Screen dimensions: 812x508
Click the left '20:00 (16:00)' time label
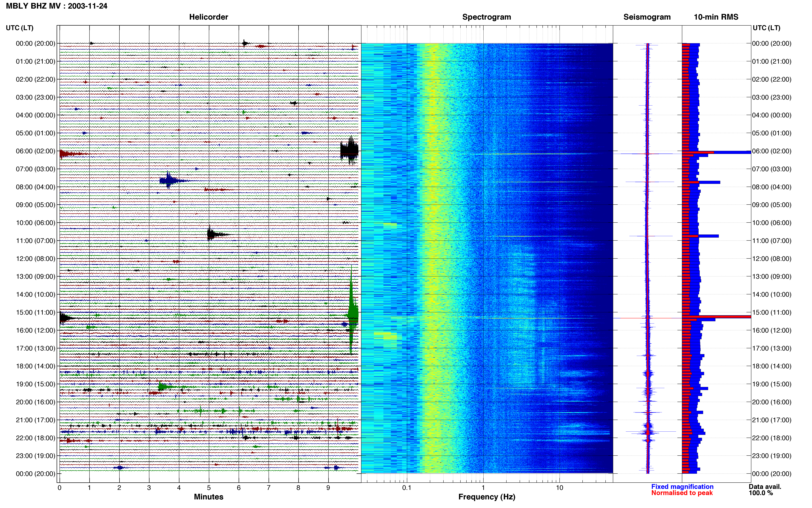coord(36,402)
